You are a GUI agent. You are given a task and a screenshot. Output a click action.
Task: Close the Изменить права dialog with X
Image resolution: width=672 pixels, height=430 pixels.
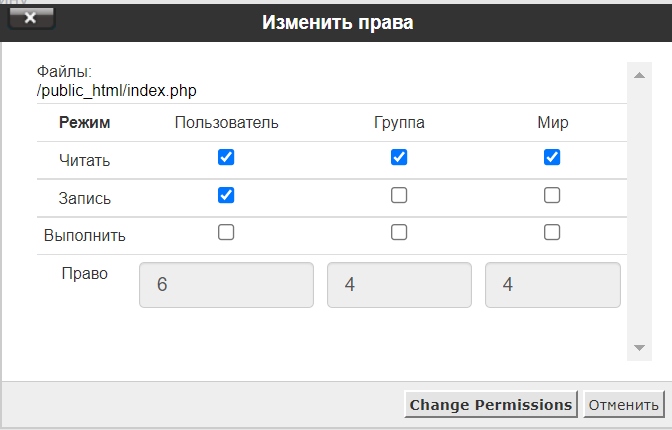[30, 18]
